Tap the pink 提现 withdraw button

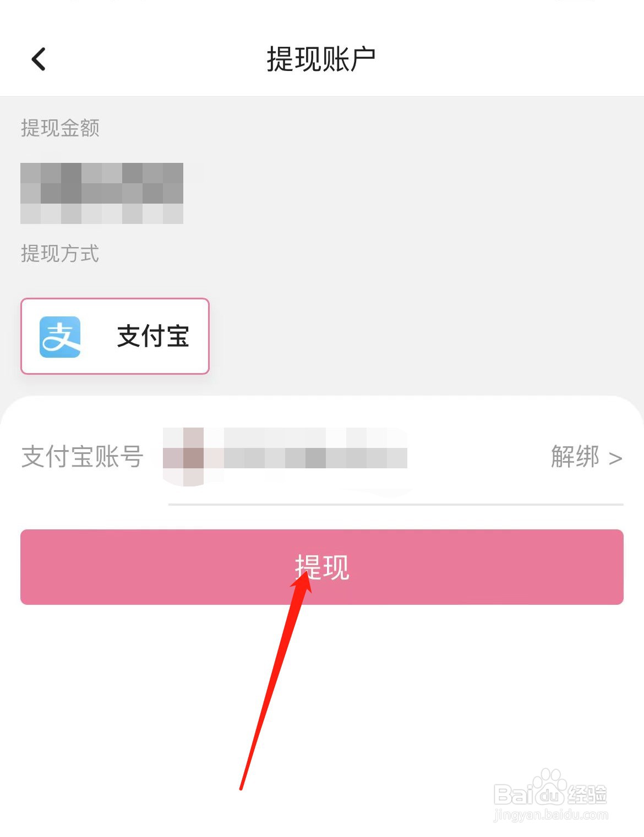coord(322,567)
